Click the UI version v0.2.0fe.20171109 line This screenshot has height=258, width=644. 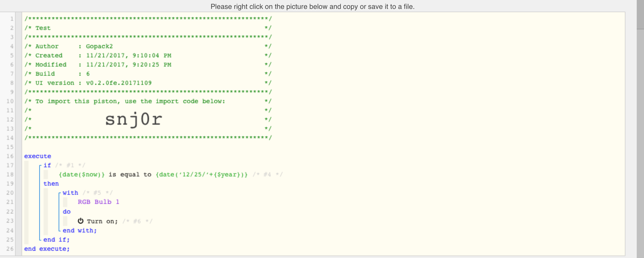click(148, 83)
